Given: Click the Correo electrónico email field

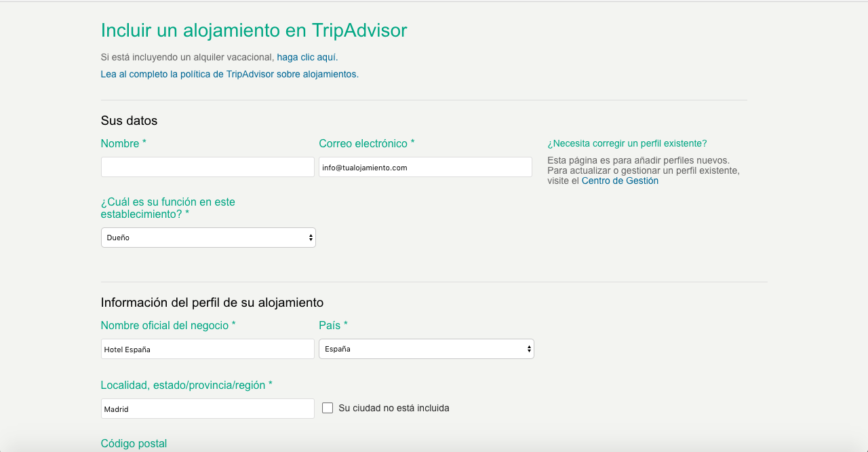Looking at the screenshot, I should 425,167.
